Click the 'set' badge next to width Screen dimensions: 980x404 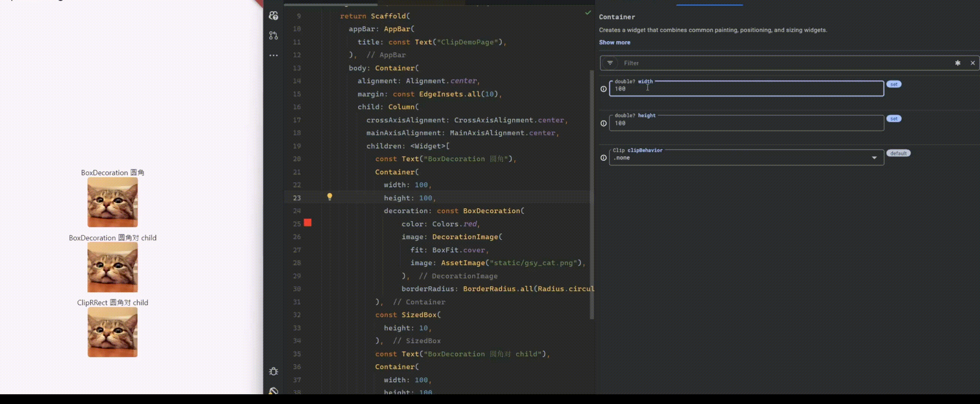coord(894,85)
